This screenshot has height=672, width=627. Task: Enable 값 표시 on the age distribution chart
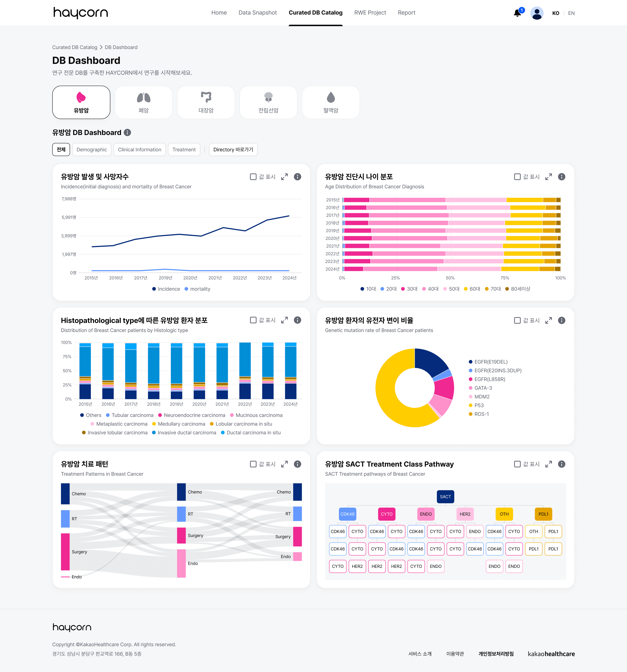517,176
